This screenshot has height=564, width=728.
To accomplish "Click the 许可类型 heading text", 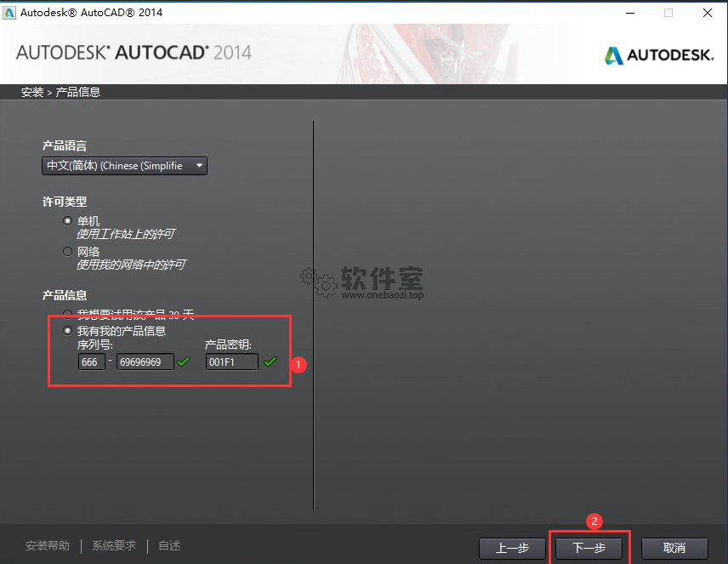I will tap(65, 202).
